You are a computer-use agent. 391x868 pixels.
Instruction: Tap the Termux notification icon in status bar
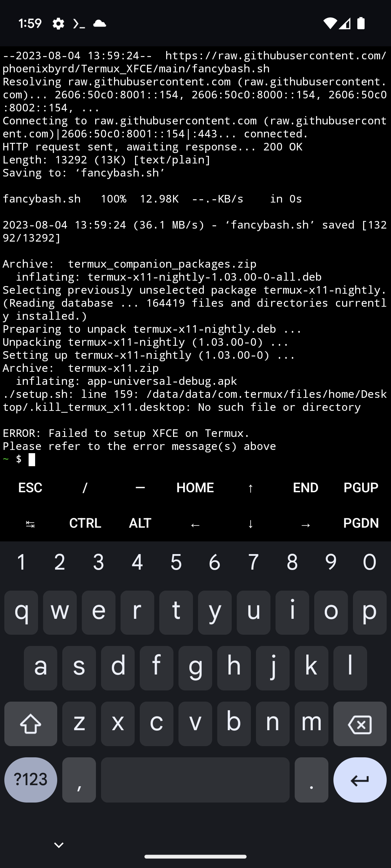click(x=79, y=24)
